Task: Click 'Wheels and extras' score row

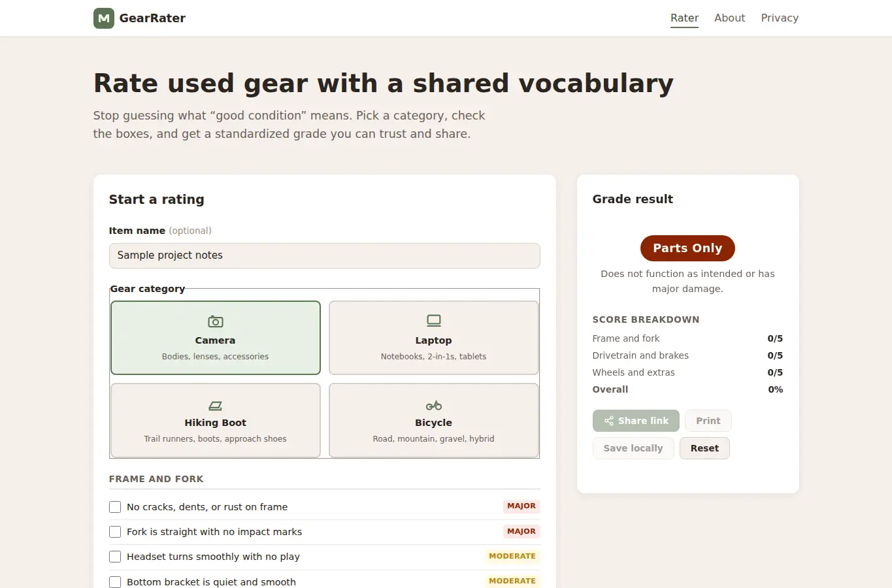Action: pyautogui.click(x=687, y=372)
